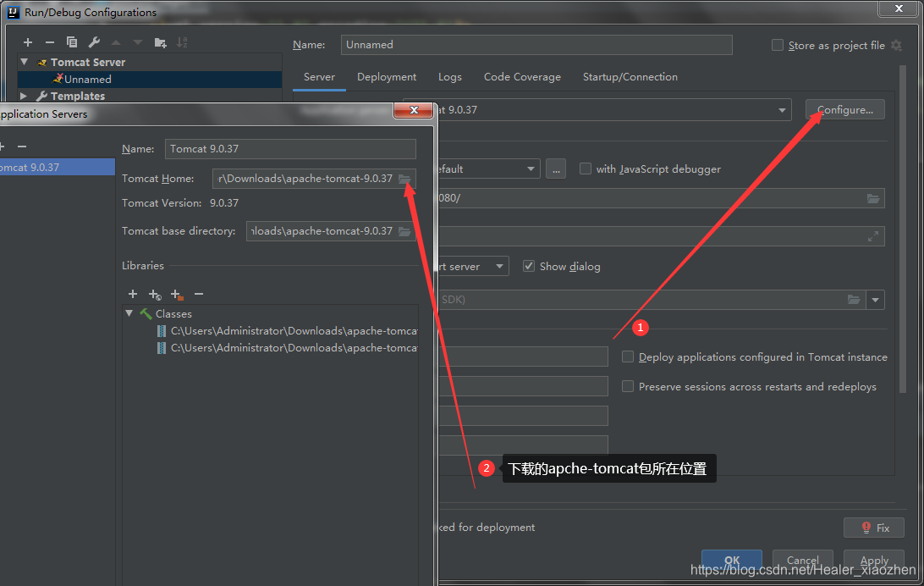
Task: Expand Templates tree node
Action: click(24, 96)
